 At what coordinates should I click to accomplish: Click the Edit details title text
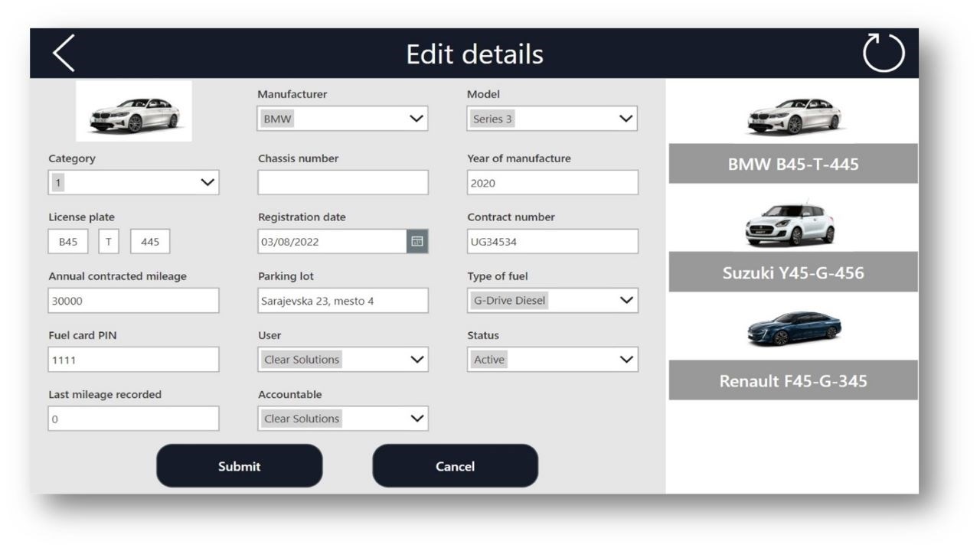coord(475,54)
